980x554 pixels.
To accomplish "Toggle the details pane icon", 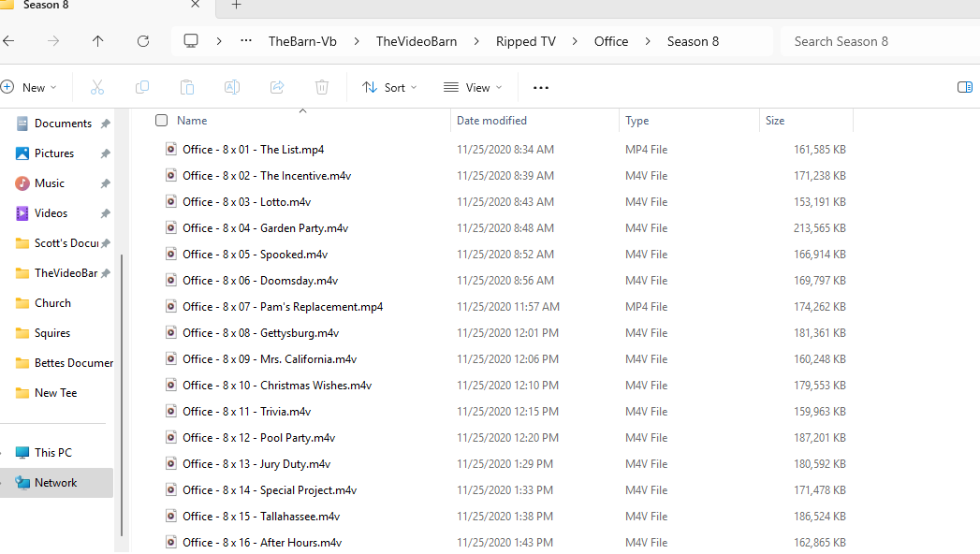I will click(x=964, y=87).
